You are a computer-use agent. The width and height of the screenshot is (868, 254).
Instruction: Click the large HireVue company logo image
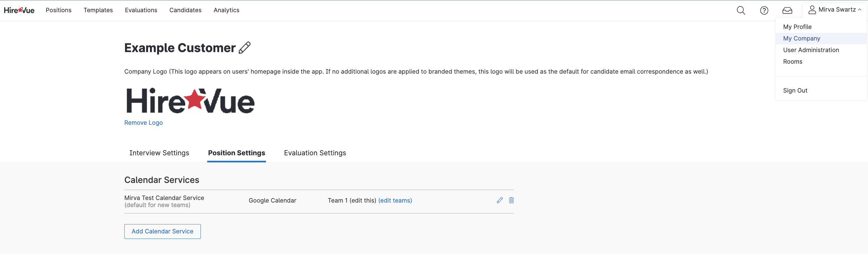point(190,101)
